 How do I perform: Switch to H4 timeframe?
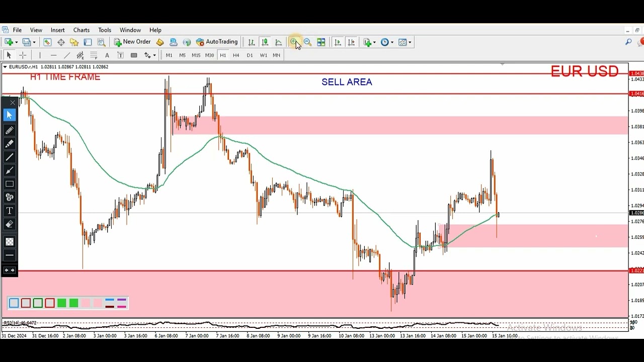tap(236, 55)
